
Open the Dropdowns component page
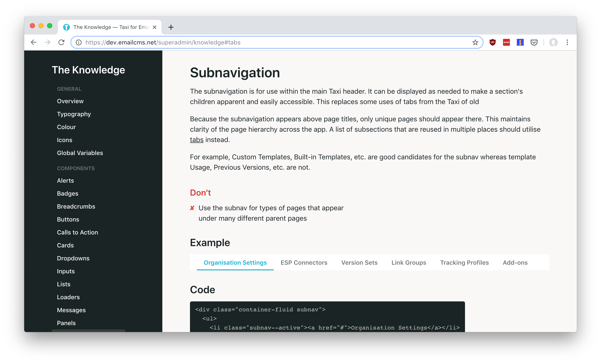[73, 258]
